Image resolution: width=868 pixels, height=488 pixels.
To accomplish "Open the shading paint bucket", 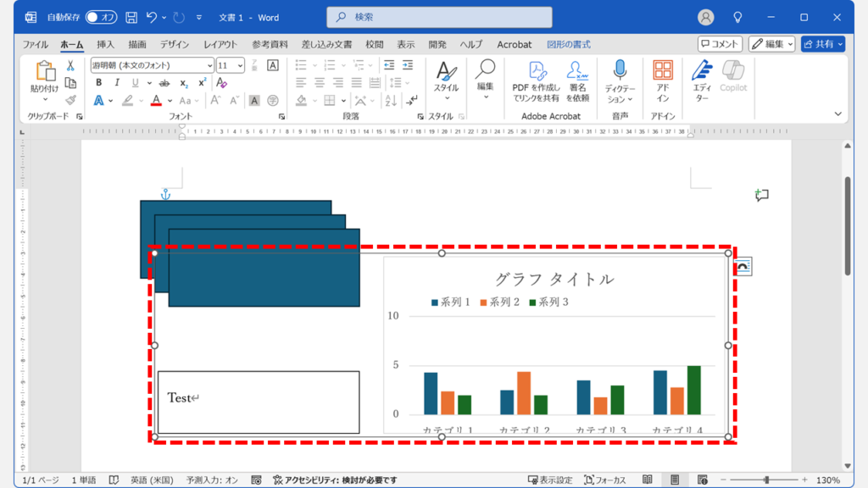I will click(301, 101).
